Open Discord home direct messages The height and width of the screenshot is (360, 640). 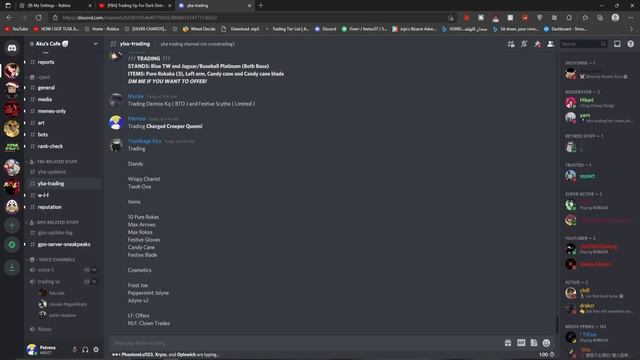coord(12,49)
